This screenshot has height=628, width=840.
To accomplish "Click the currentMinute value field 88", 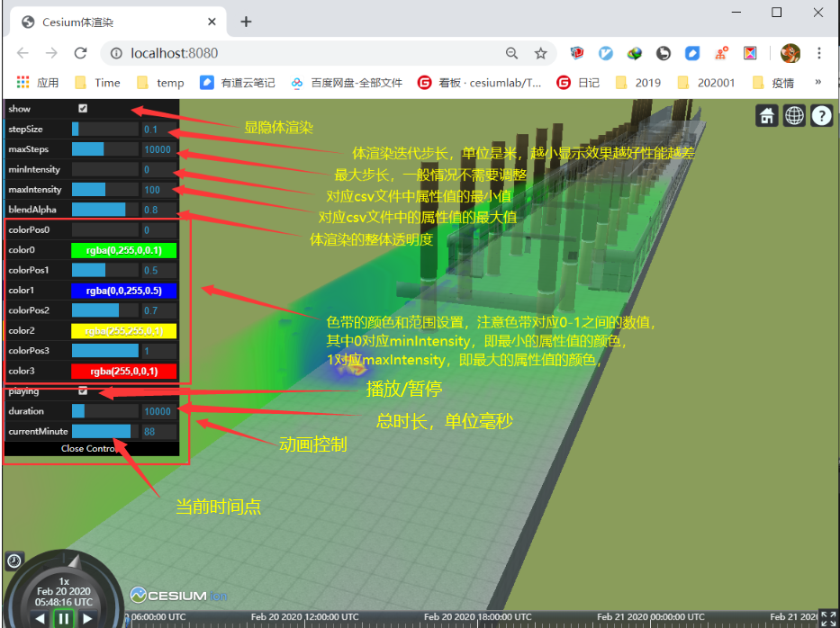I will pos(159,432).
